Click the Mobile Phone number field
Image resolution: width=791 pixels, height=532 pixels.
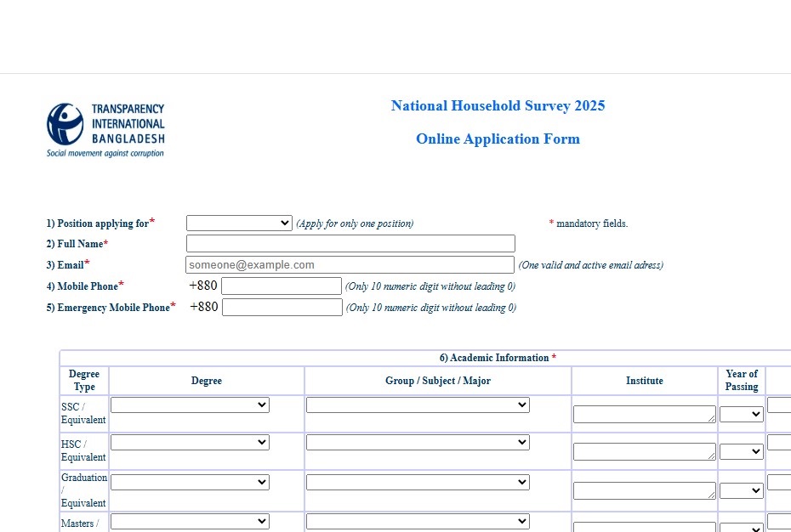point(281,286)
